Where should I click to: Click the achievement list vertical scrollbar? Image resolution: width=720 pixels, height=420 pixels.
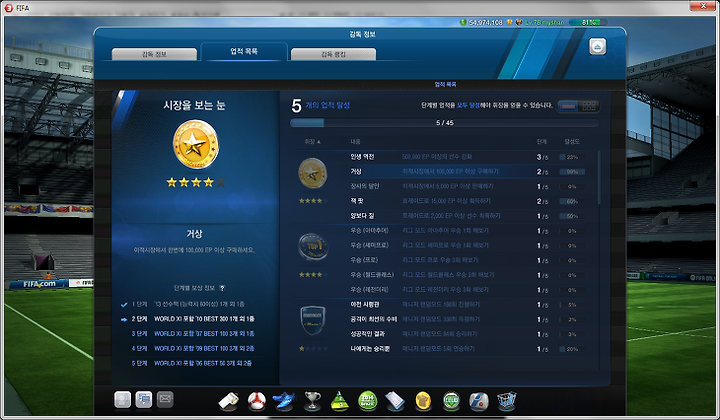pos(599,178)
